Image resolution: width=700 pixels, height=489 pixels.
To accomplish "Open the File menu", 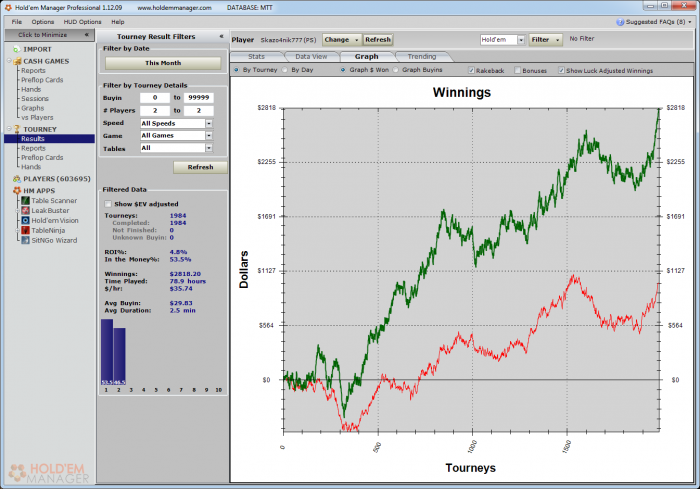I will 17,22.
